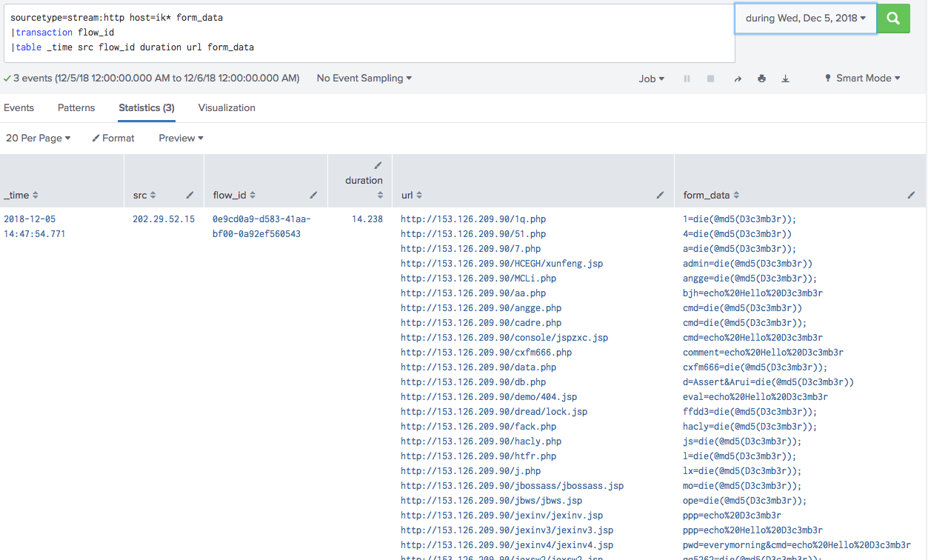The image size is (928, 560).
Task: Run the search with magnifier button
Action: pyautogui.click(x=892, y=18)
